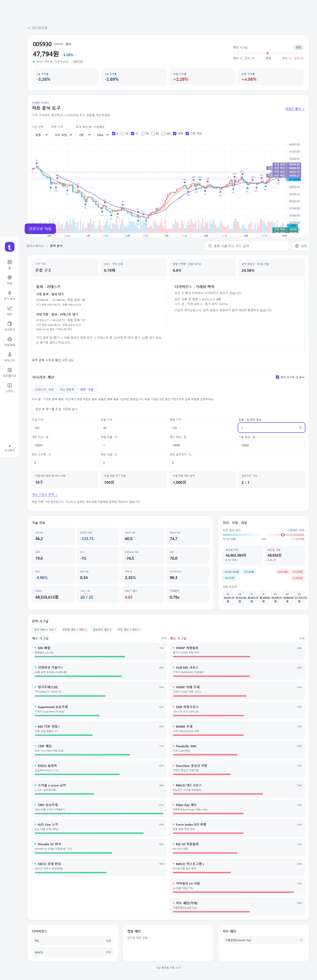Open the 방법과 출처 → link
This screenshot has width=317, height=980.
pyautogui.click(x=295, y=109)
